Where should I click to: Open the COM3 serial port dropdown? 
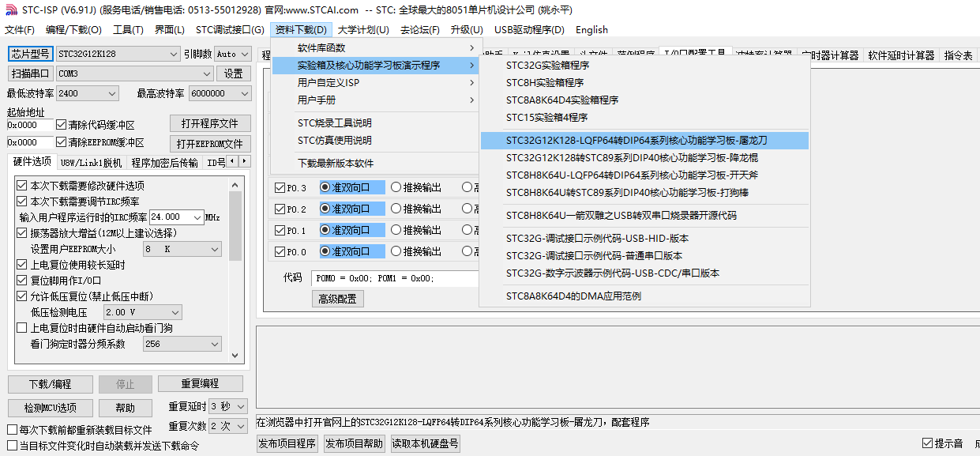pyautogui.click(x=135, y=73)
